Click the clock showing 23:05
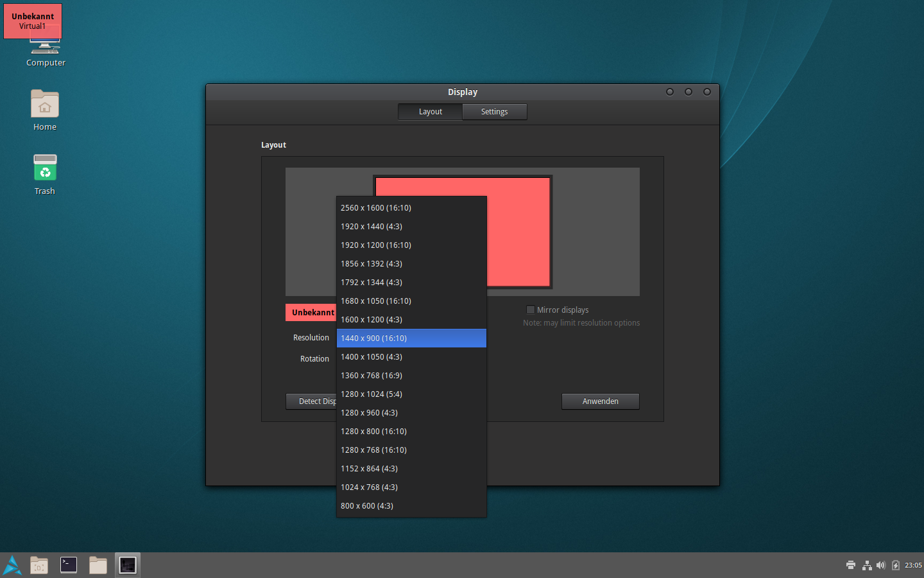The height and width of the screenshot is (578, 924). tap(913, 565)
